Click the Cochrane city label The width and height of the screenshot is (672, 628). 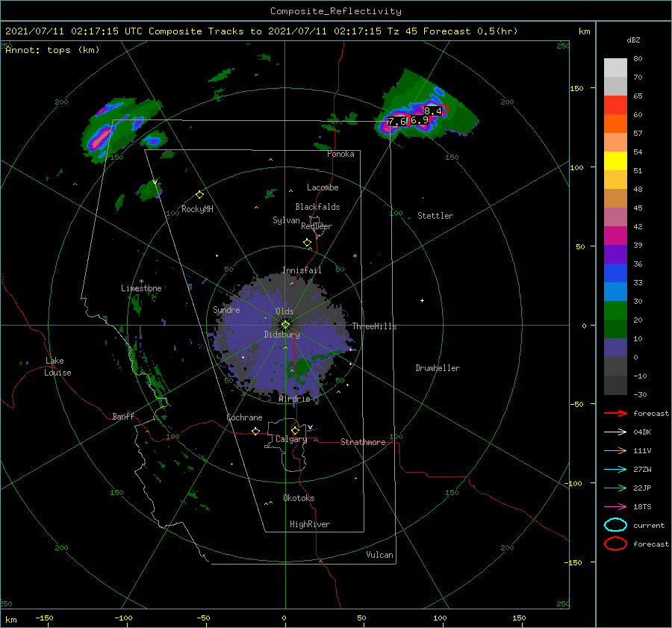point(244,417)
